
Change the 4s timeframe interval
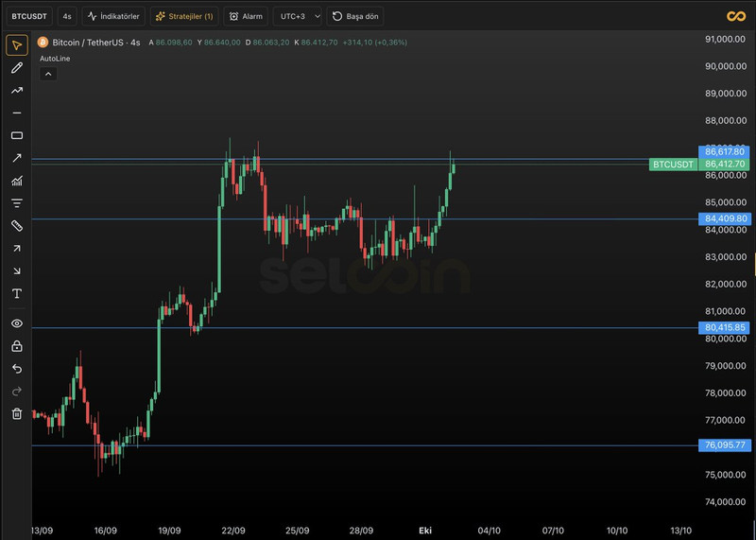(x=67, y=16)
